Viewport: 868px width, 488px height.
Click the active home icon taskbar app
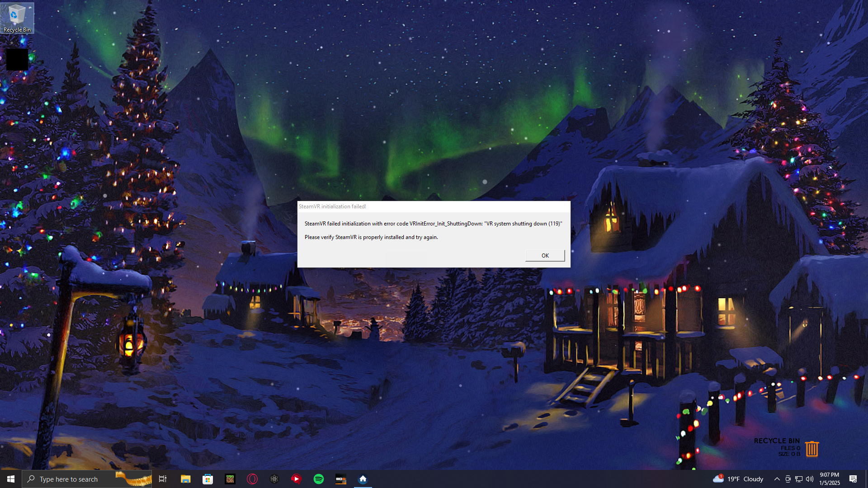click(x=363, y=479)
